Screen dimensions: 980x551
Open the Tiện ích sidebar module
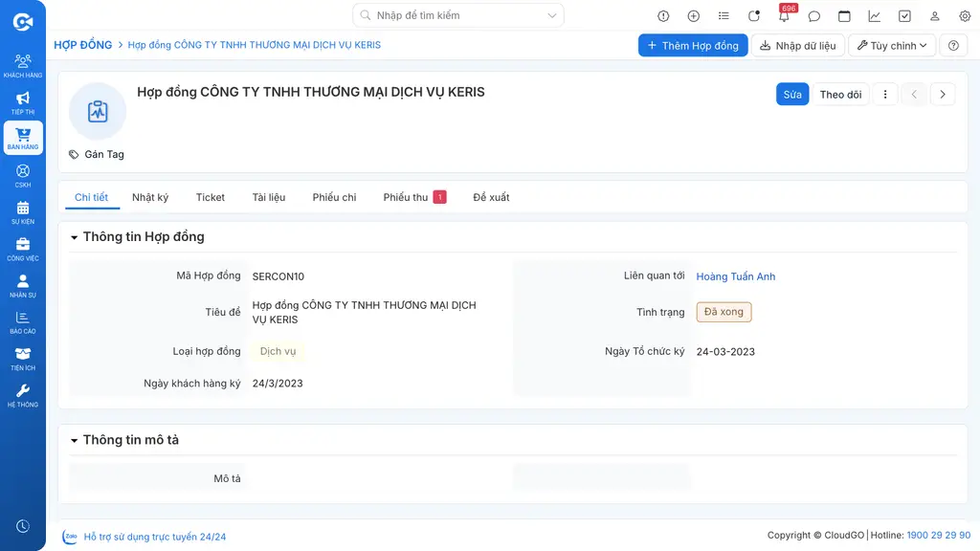(23, 359)
